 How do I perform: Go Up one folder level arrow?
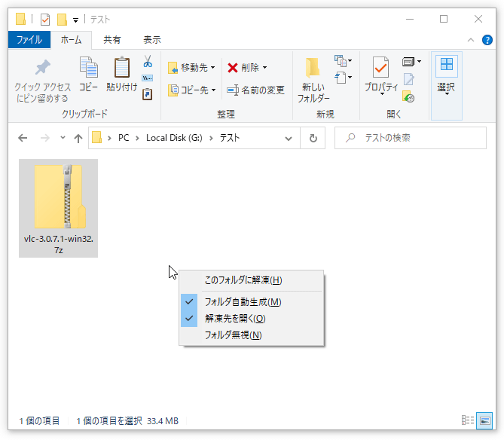78,138
